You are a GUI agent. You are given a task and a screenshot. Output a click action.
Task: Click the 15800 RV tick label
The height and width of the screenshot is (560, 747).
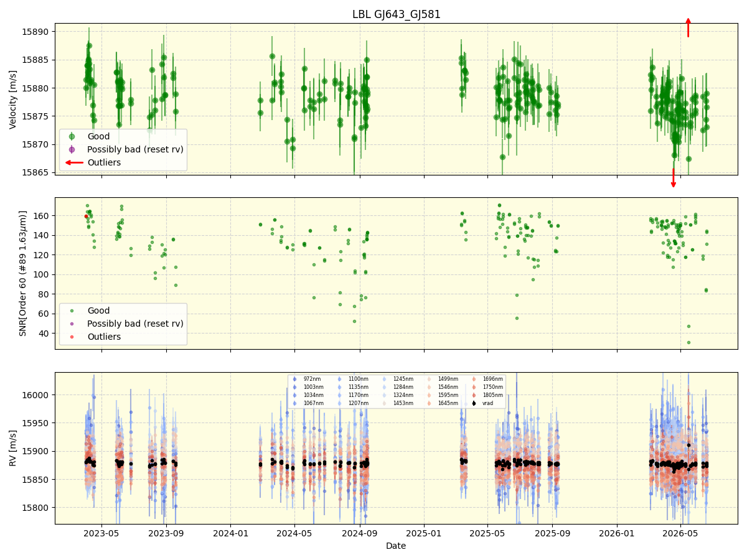[x=36, y=508]
